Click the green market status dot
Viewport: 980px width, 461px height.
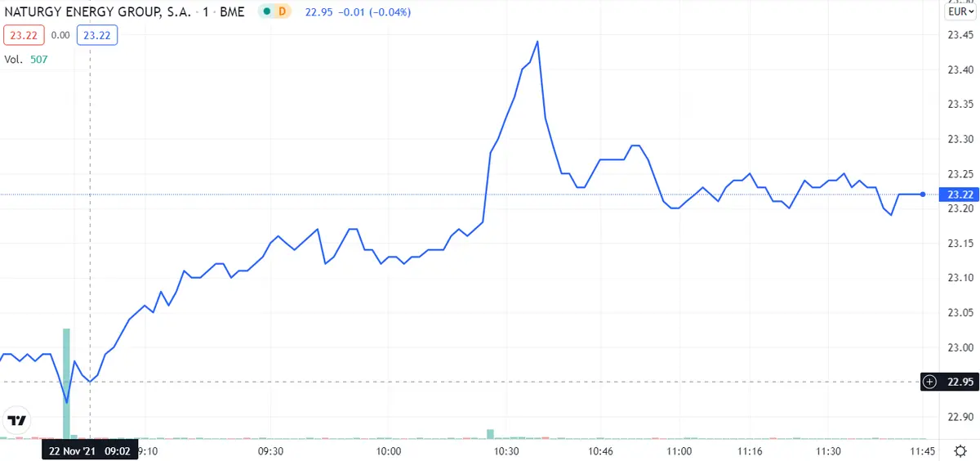266,12
